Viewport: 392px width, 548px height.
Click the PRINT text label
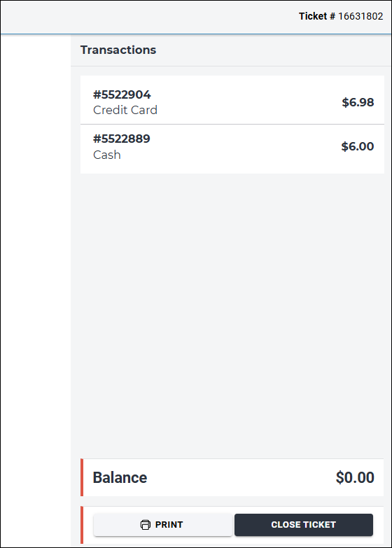169,525
